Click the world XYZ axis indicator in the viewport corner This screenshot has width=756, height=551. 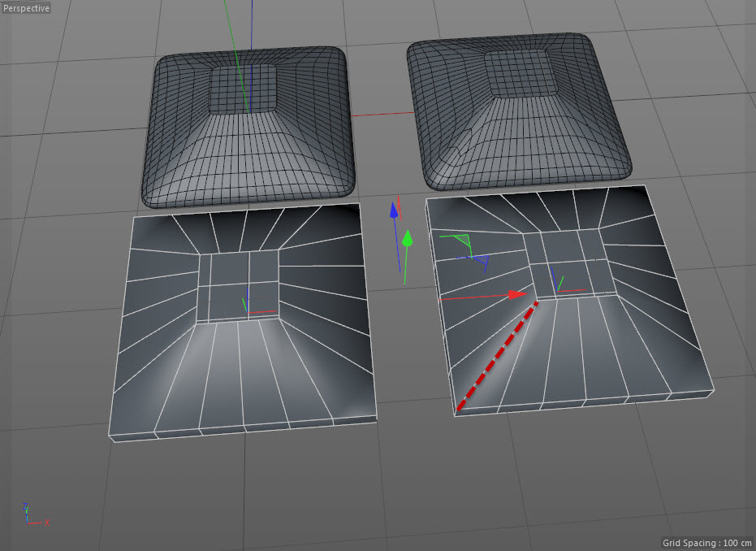[35, 514]
